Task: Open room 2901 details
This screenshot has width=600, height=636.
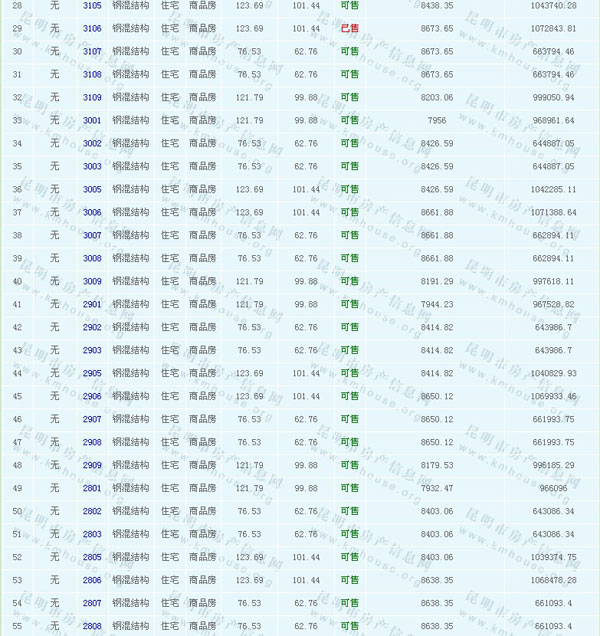Action: tap(92, 304)
